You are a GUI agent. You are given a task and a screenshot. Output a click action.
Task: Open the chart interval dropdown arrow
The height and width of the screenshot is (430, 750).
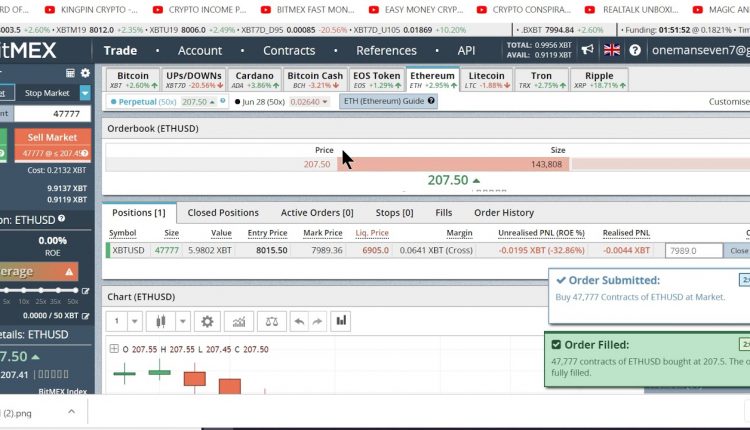coord(134,321)
